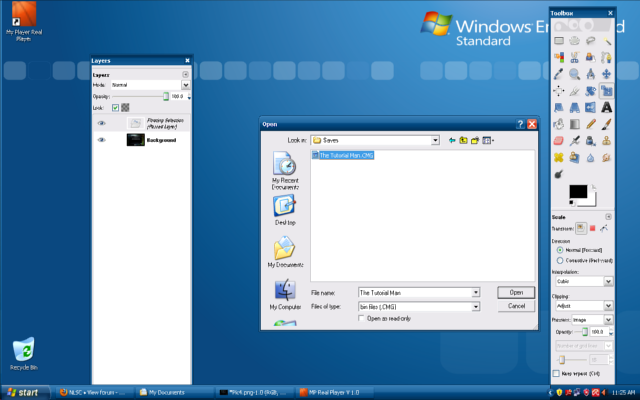Select the Text tool in Toolbox
This screenshot has width=640, height=400.
pyautogui.click(x=607, y=107)
